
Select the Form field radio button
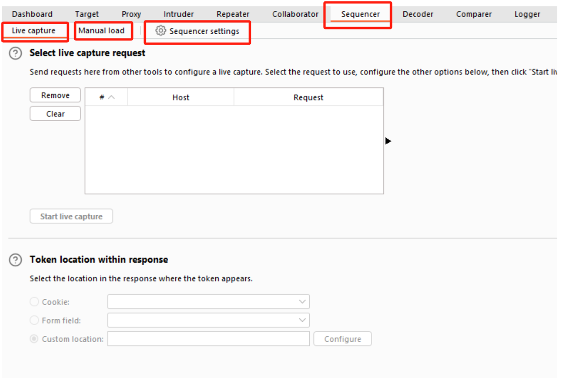35,320
